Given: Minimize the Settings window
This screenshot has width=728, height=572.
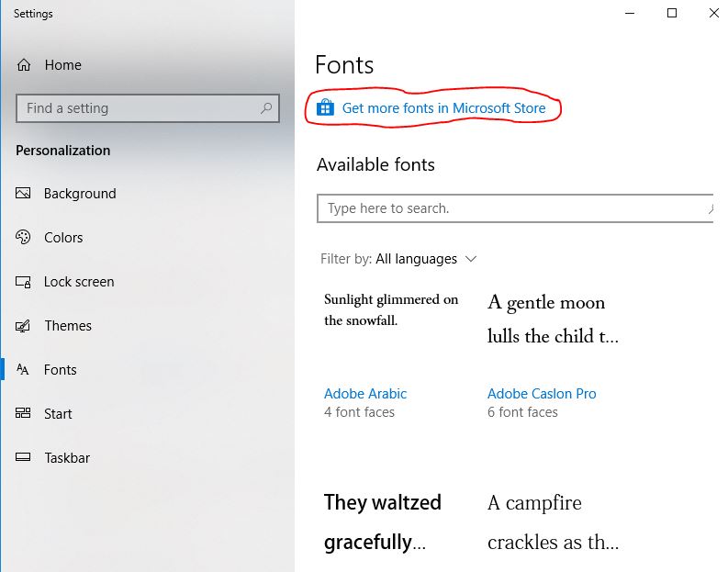Looking at the screenshot, I should click(x=630, y=13).
